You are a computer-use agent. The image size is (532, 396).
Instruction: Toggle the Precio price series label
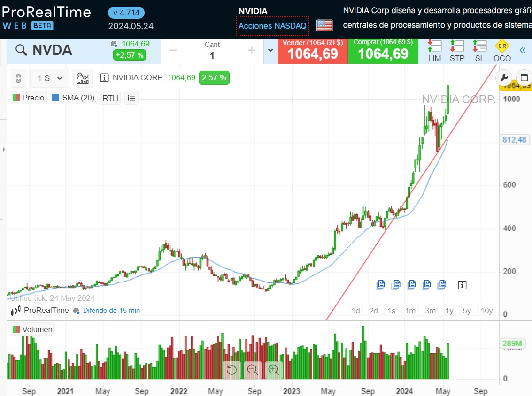point(29,98)
